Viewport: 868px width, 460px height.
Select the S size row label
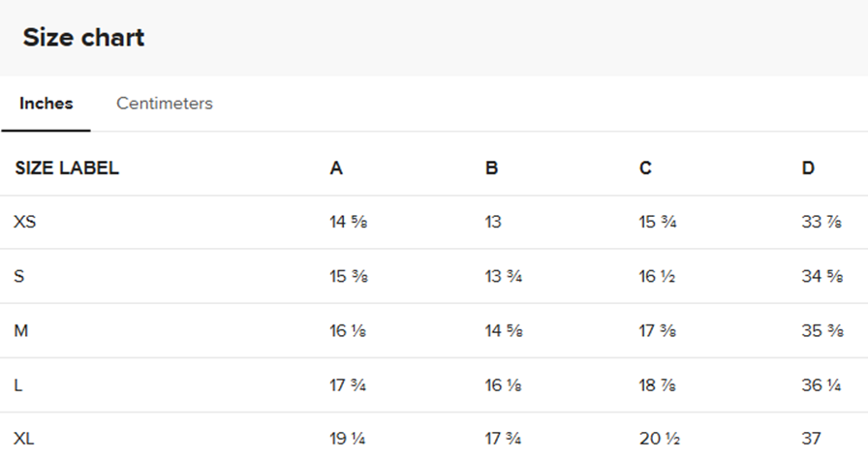[x=19, y=277]
